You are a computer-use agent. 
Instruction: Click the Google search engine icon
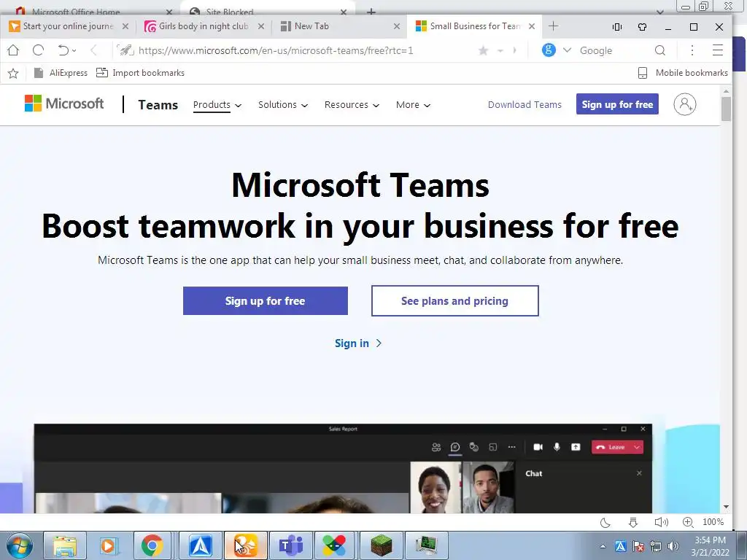549,50
